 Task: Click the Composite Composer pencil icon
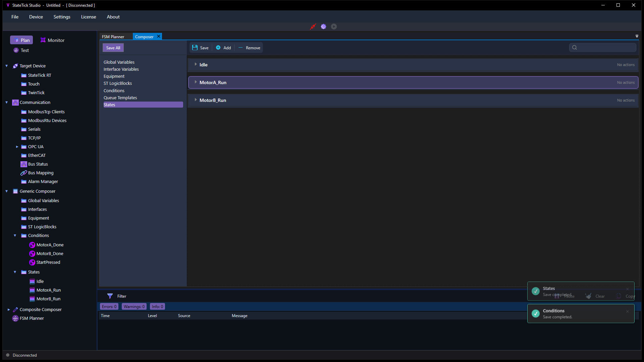pos(15,310)
